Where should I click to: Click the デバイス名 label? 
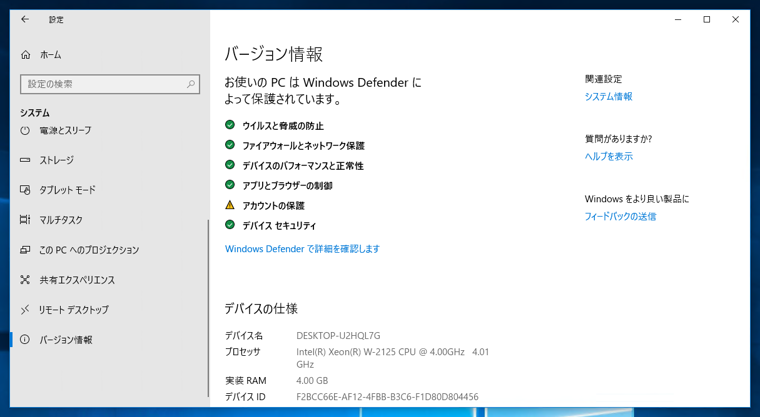[244, 336]
